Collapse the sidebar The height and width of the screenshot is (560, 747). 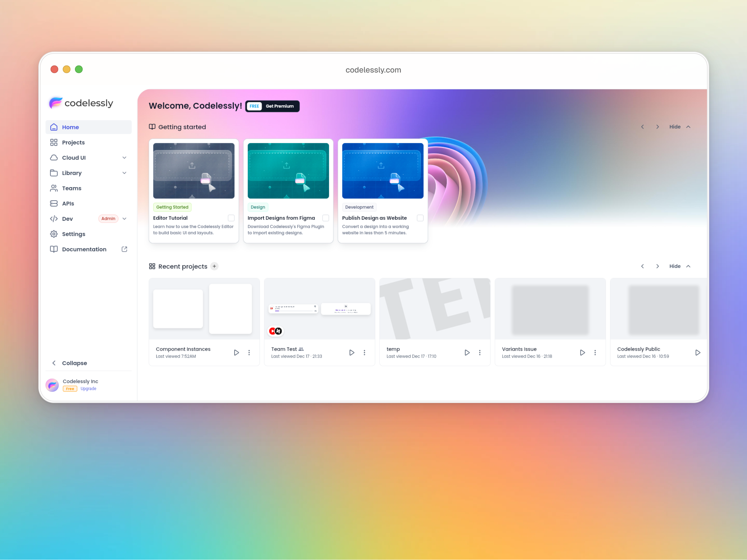pyautogui.click(x=88, y=363)
